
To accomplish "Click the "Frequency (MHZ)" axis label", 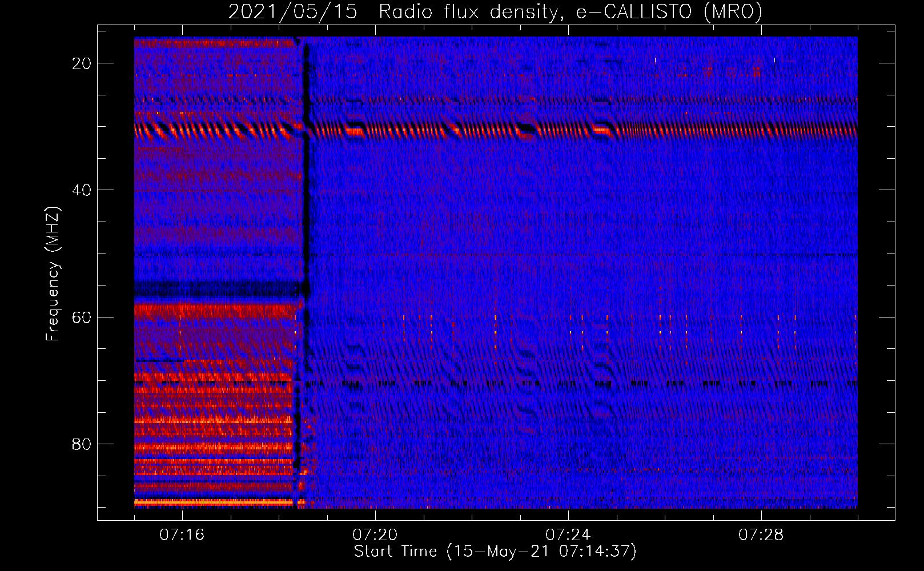I will coord(53,274).
